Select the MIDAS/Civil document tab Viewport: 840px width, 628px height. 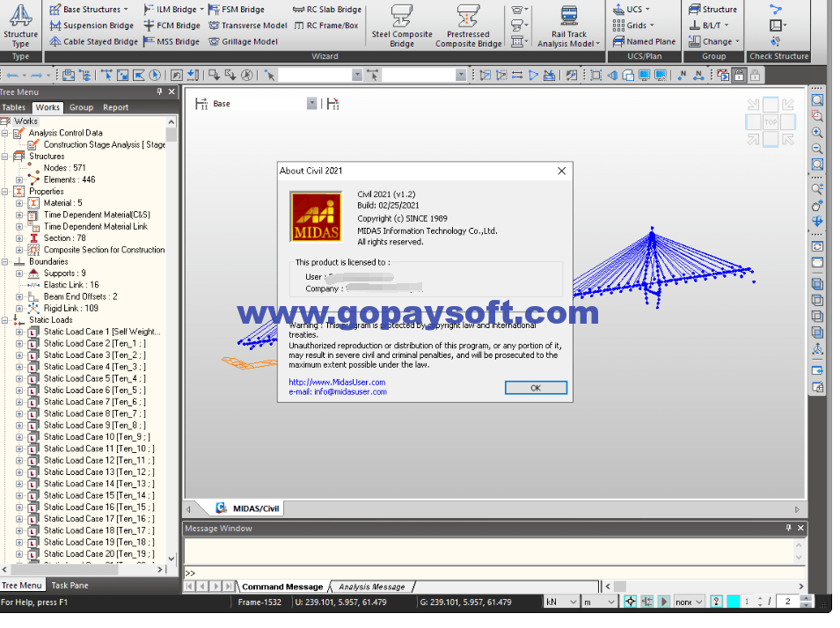coord(247,508)
